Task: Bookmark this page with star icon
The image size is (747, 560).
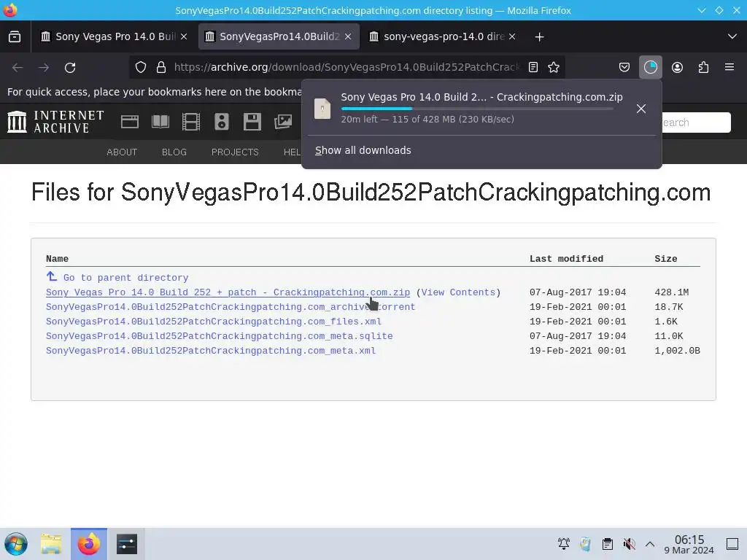Action: (554, 67)
